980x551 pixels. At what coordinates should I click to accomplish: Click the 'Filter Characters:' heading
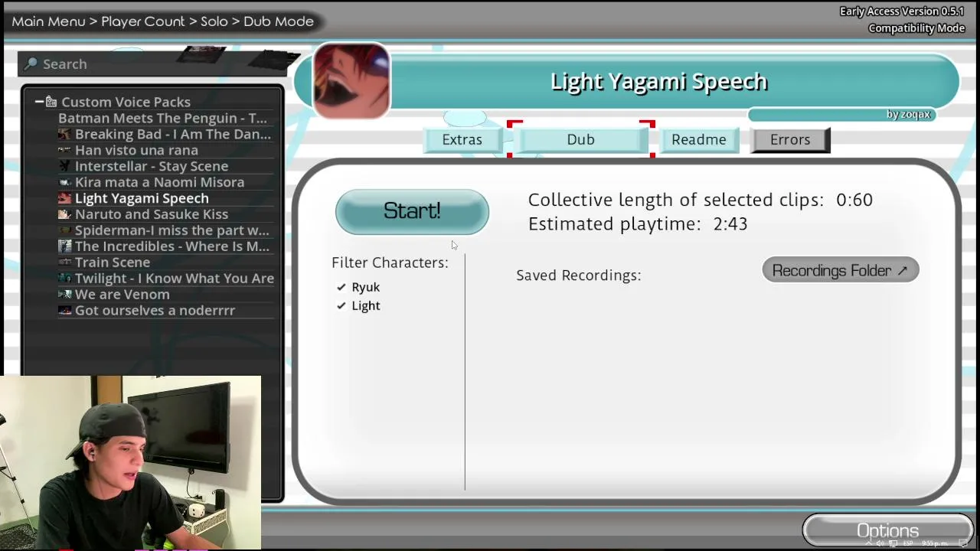[x=390, y=262]
